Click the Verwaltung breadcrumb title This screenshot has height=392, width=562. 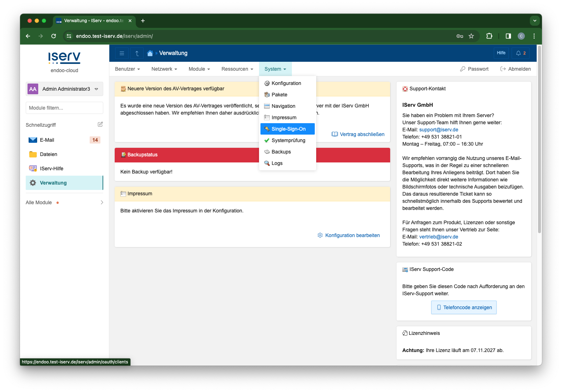(x=173, y=53)
